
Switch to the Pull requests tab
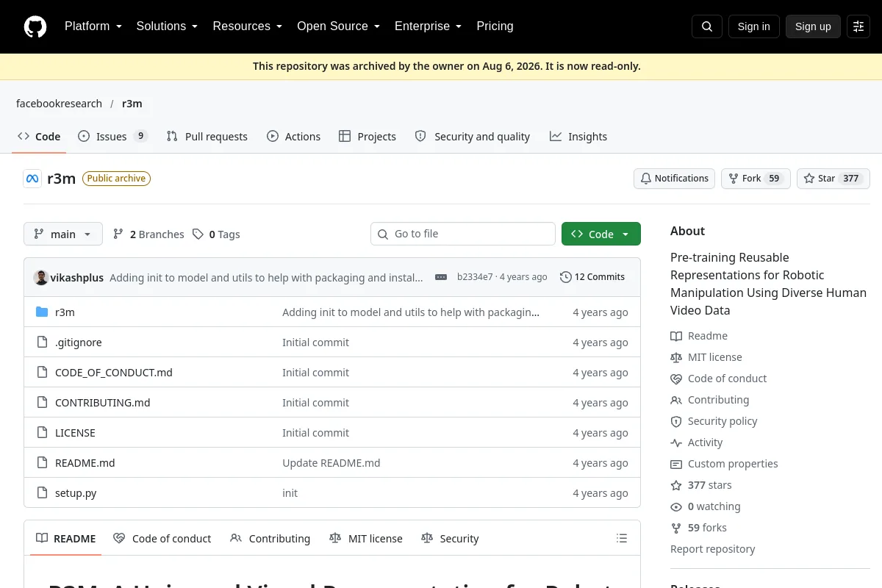[x=207, y=137]
